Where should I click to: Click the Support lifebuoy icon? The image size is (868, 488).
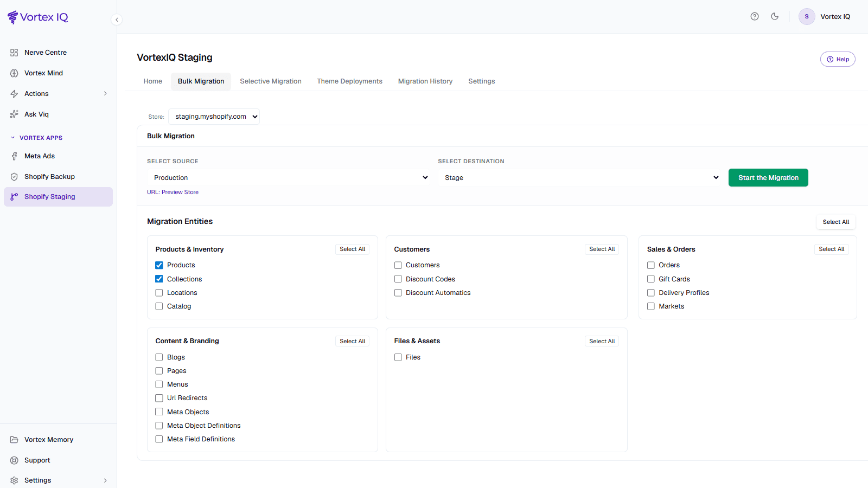[14, 460]
